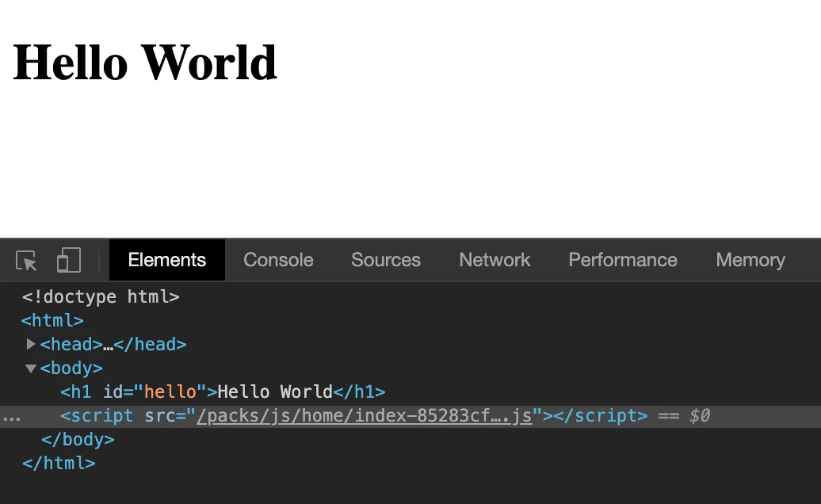821x504 pixels.
Task: Select the doctype html line
Action: click(x=101, y=296)
